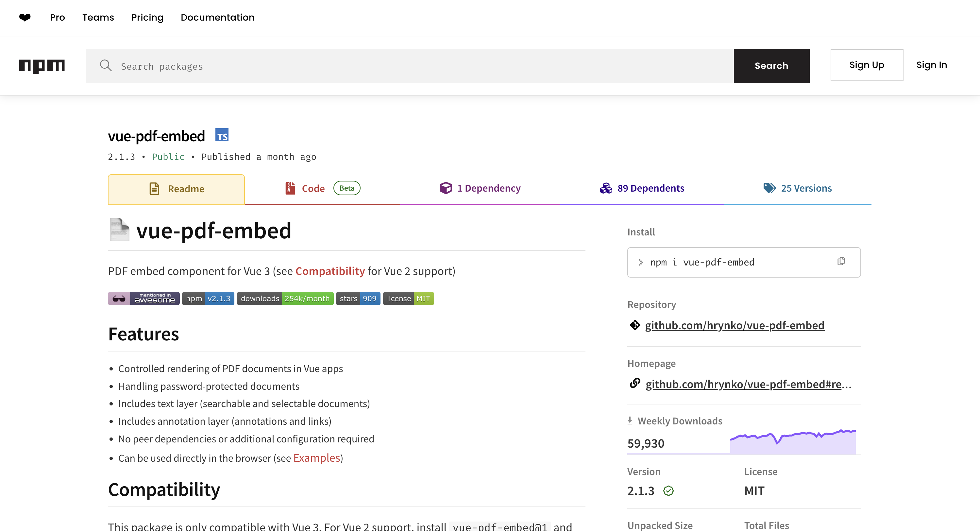Image resolution: width=980 pixels, height=531 pixels.
Task: Click 'Includes annotation layer' list item
Action: click(225, 421)
